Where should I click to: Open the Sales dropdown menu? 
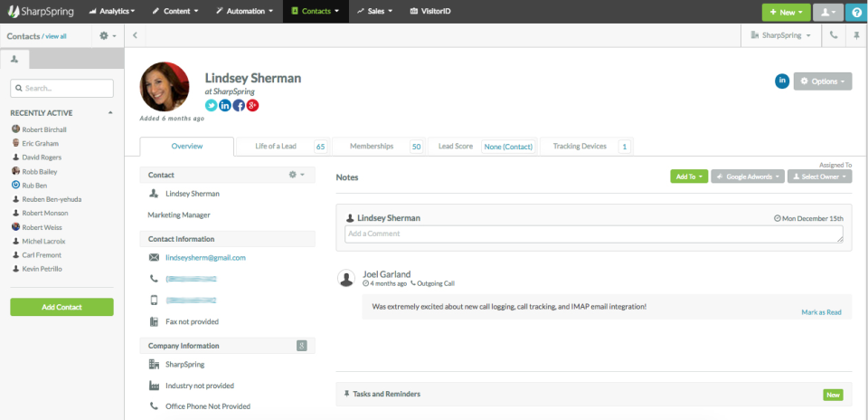(374, 11)
